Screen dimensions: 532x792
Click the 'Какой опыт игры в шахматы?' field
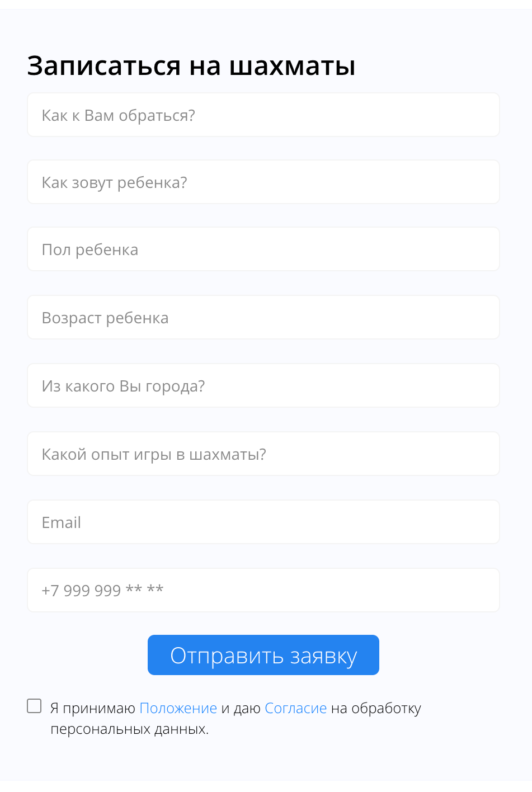(263, 454)
